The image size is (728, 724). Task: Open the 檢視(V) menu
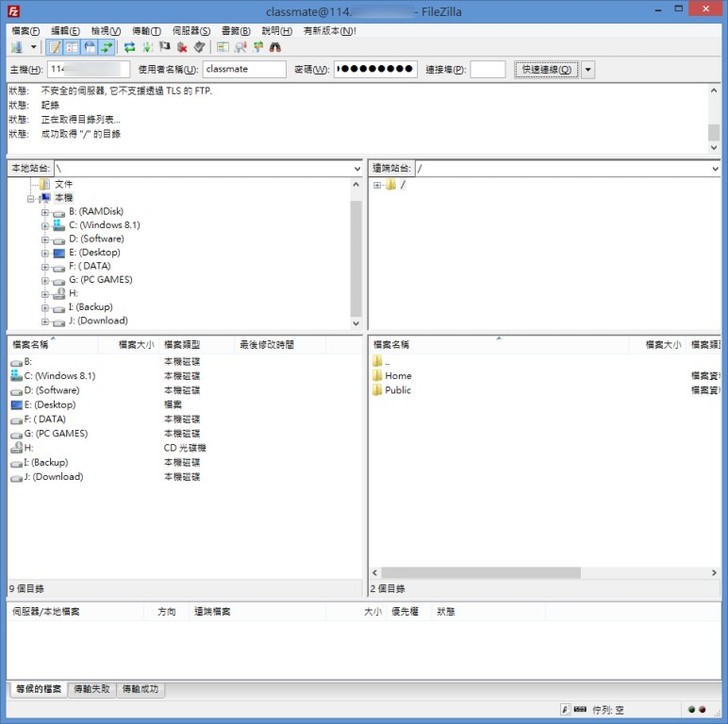click(106, 31)
